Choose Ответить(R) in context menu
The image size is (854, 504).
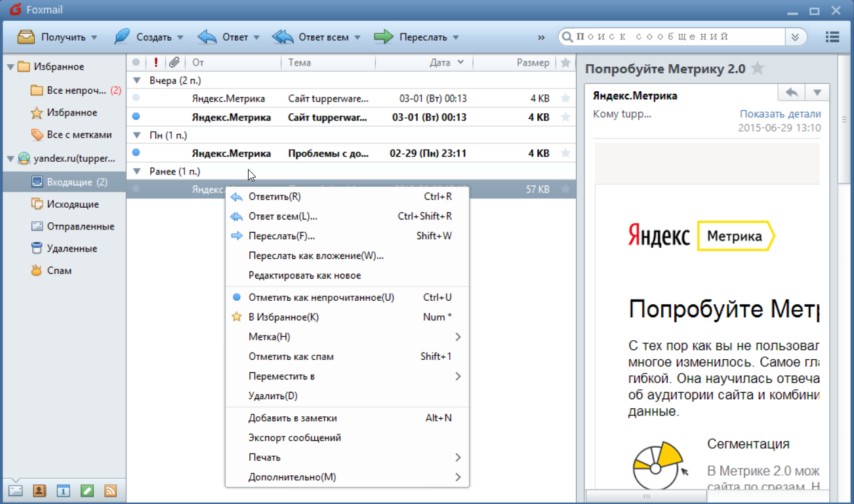pos(348,197)
